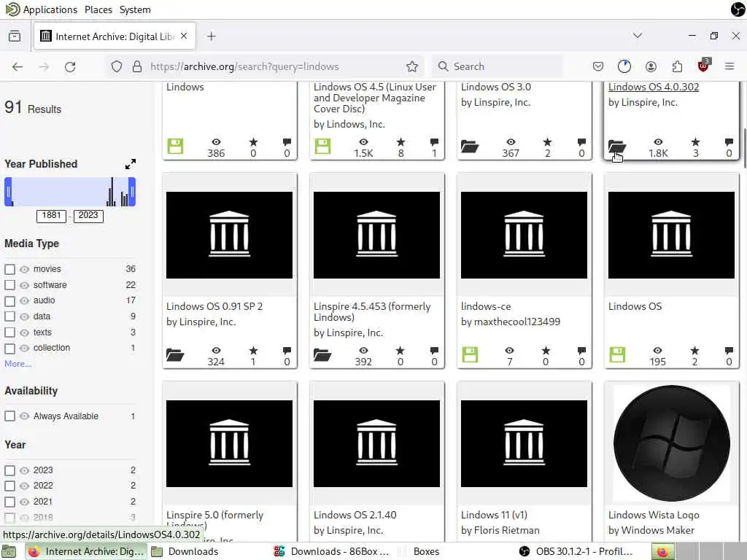Open the Linspire 4.5.453 thumbnail image

tap(376, 236)
